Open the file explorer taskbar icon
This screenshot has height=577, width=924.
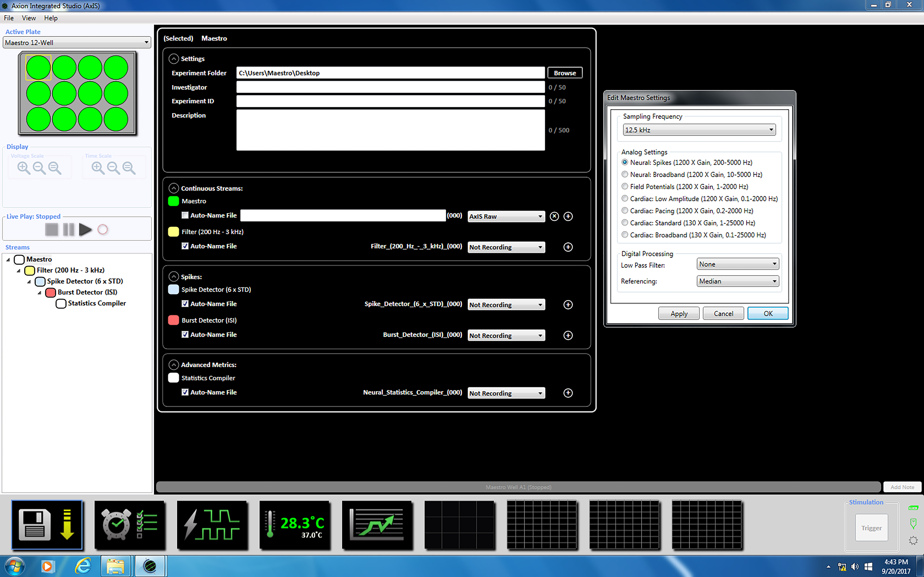pyautogui.click(x=116, y=566)
